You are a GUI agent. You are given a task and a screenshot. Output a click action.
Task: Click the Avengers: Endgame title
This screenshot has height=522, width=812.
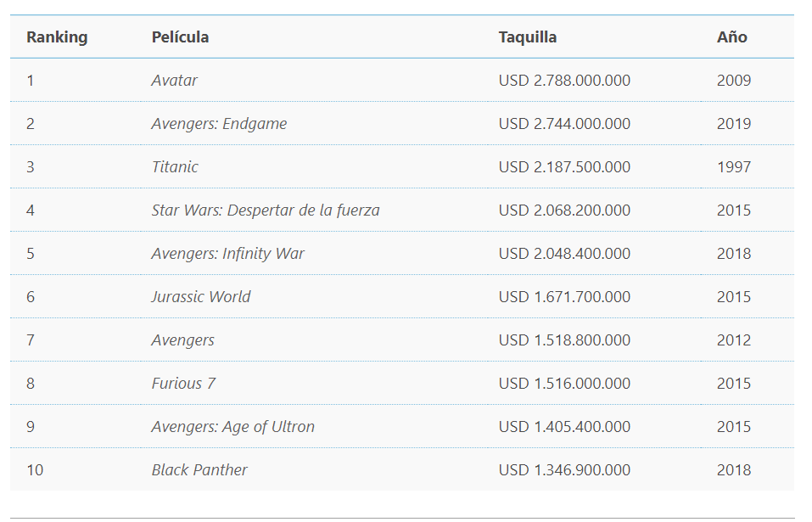coord(219,124)
